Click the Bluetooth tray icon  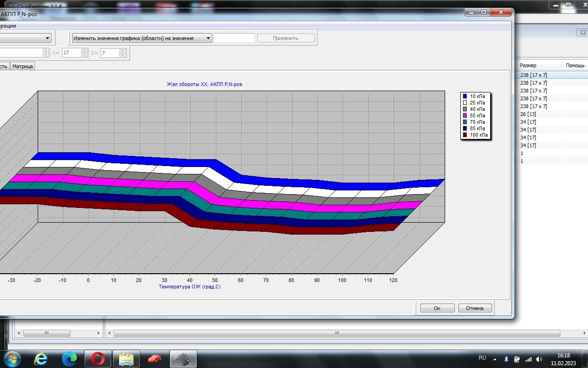point(506,359)
